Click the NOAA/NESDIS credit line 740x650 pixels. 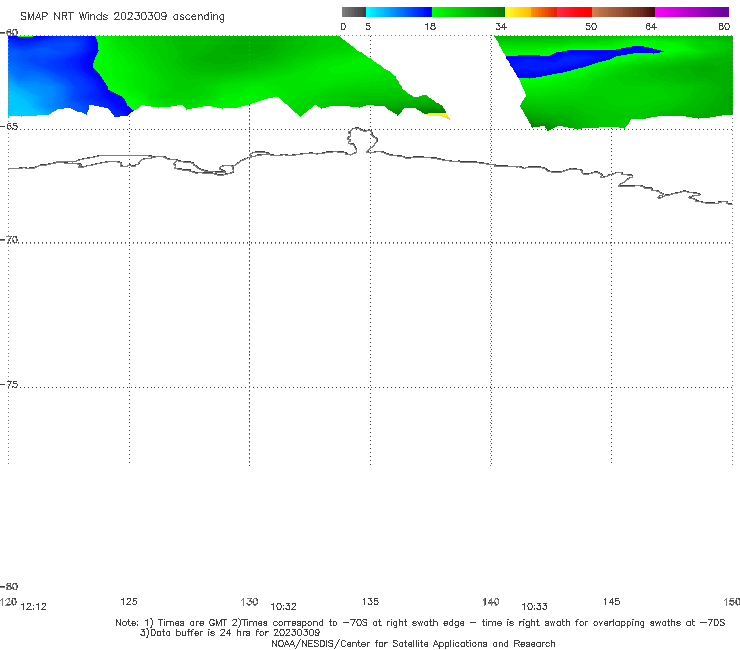click(x=413, y=643)
